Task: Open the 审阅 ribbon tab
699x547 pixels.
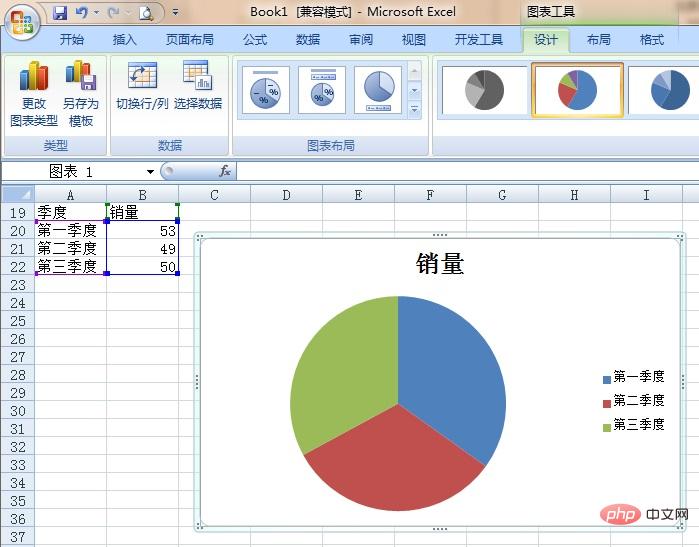Action: [361, 40]
